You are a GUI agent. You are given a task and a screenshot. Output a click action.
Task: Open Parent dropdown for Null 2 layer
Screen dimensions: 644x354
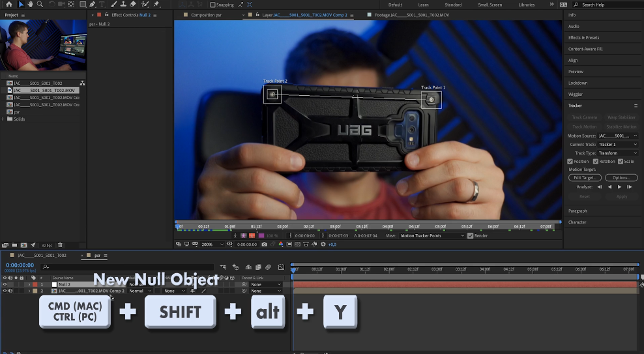coord(266,284)
